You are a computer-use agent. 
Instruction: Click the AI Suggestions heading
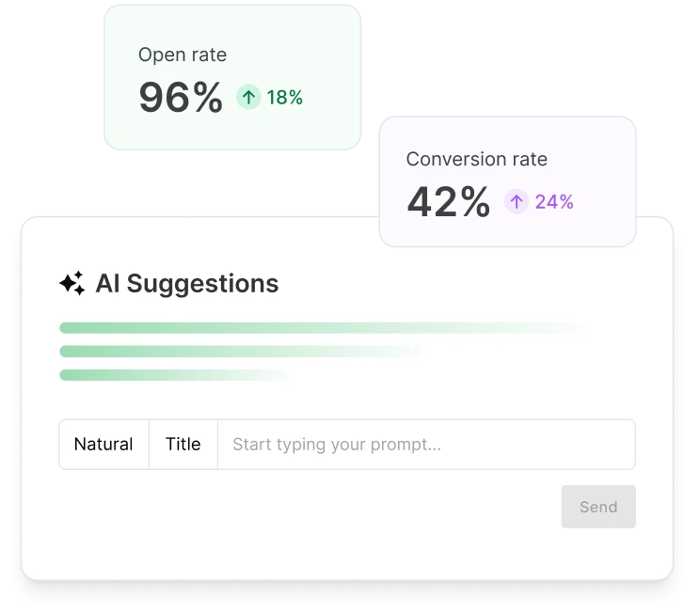point(187,284)
